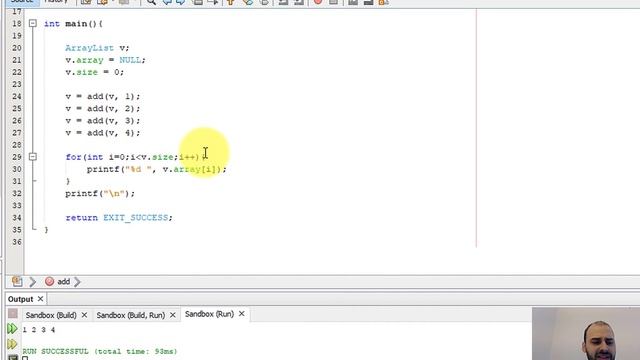
Task: Click line number 24 in the gutter
Action: (x=16, y=96)
